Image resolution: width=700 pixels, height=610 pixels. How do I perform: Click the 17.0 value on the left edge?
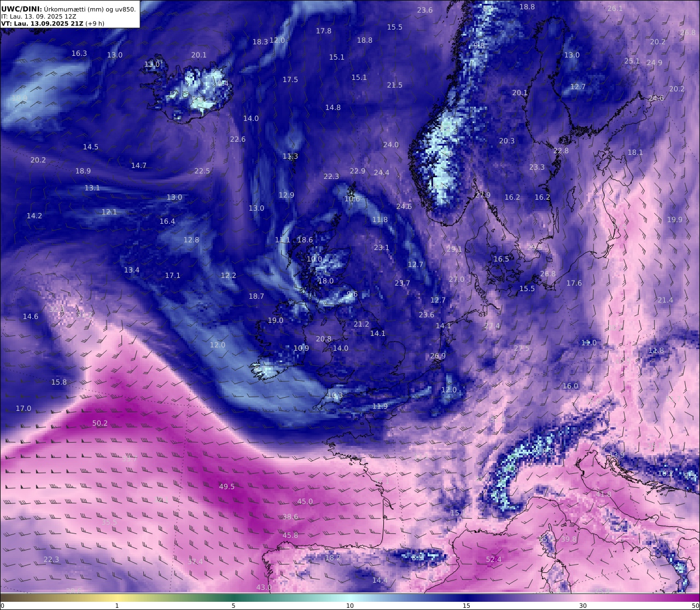point(24,408)
